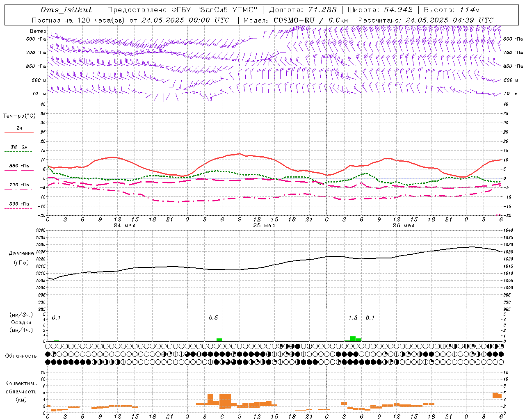Click the Конвективн. convective cloud label
The height and width of the screenshot is (420, 525).
pyautogui.click(x=21, y=383)
